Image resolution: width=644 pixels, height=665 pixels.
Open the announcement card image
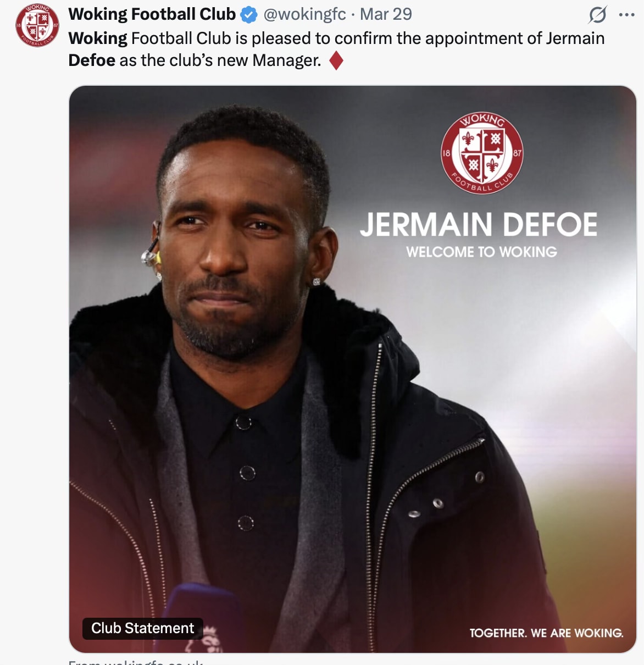(x=352, y=369)
